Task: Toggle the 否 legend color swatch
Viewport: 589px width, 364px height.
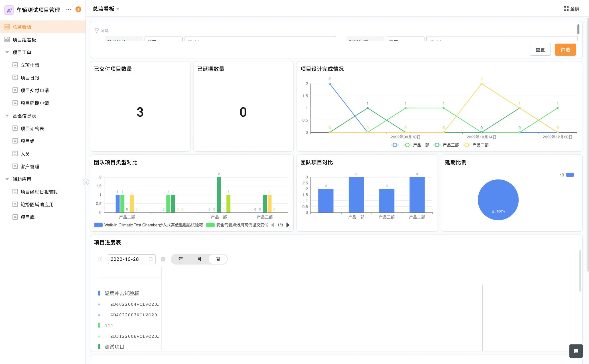Action: click(x=570, y=175)
